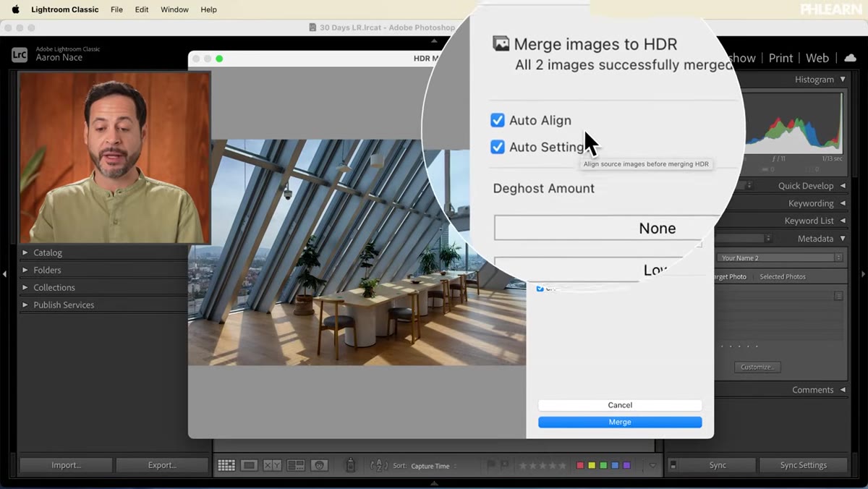This screenshot has width=868, height=489.
Task: Hide the top module picker with the top arrow
Action: [434, 41]
